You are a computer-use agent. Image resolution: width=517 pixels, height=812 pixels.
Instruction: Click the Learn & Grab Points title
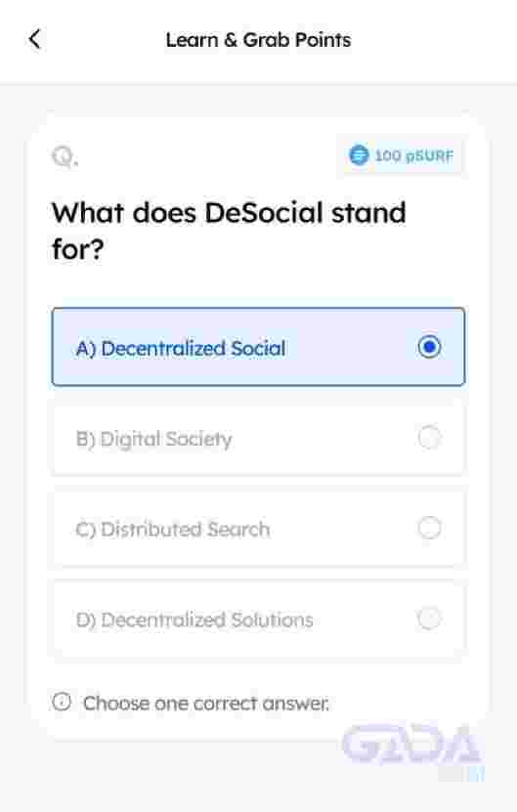tap(258, 40)
